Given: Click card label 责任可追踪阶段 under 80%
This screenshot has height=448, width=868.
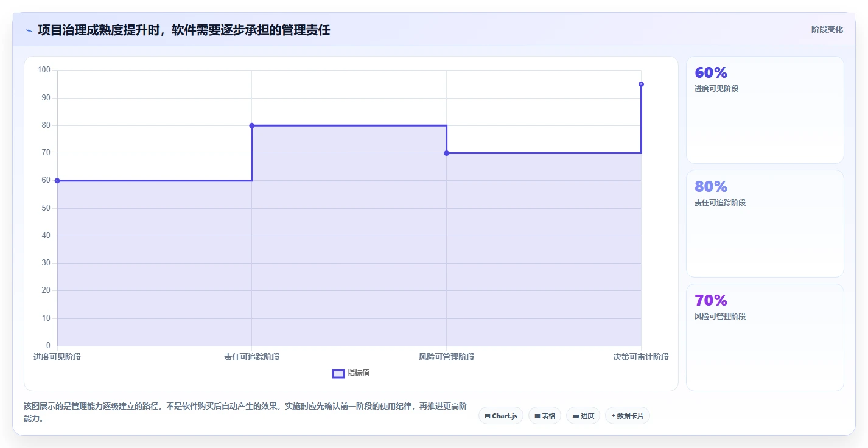Looking at the screenshot, I should [x=720, y=203].
